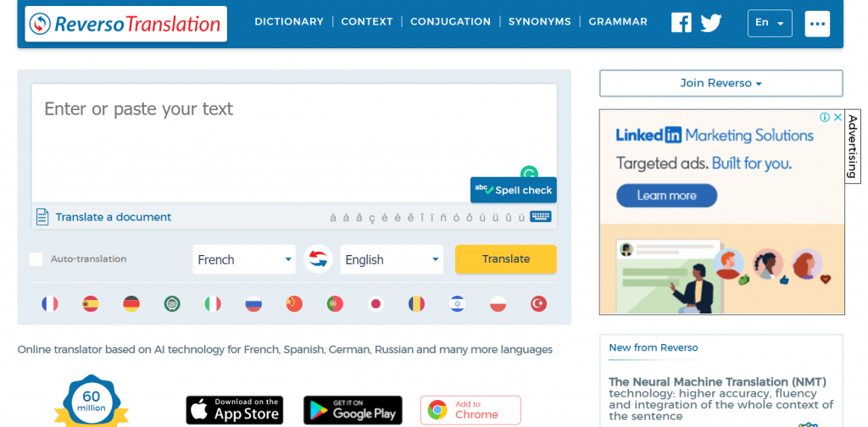Select the Arabic league flag icon

pyautogui.click(x=172, y=303)
